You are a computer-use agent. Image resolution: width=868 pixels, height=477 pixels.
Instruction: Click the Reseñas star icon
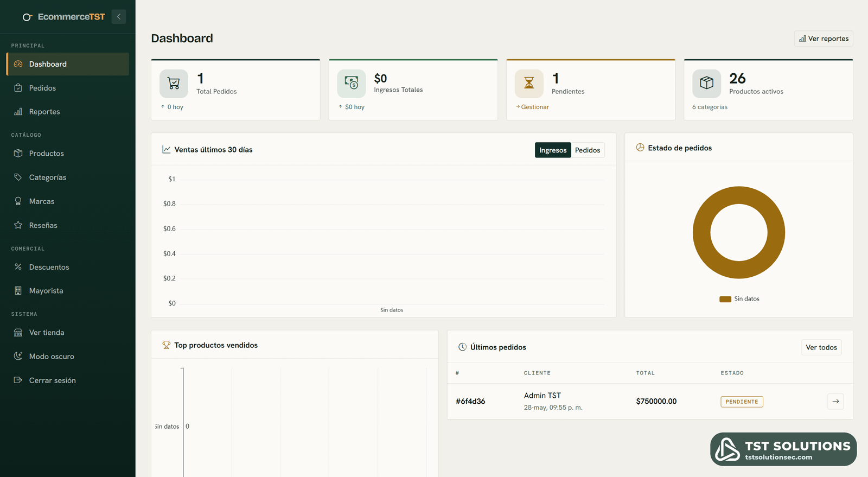[x=18, y=225]
